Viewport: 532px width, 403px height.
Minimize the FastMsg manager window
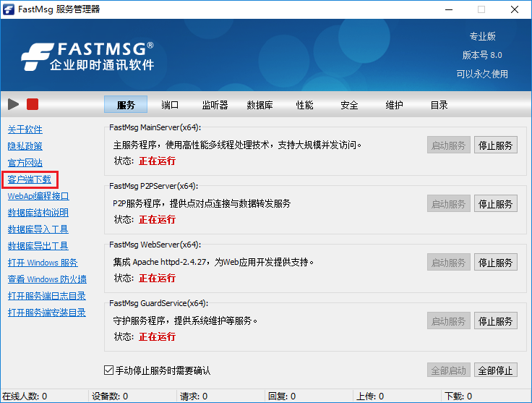(x=449, y=9)
